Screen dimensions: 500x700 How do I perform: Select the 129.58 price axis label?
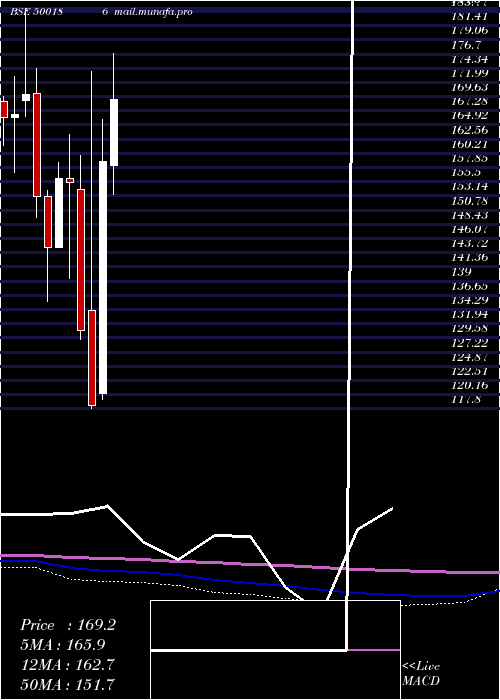470,329
